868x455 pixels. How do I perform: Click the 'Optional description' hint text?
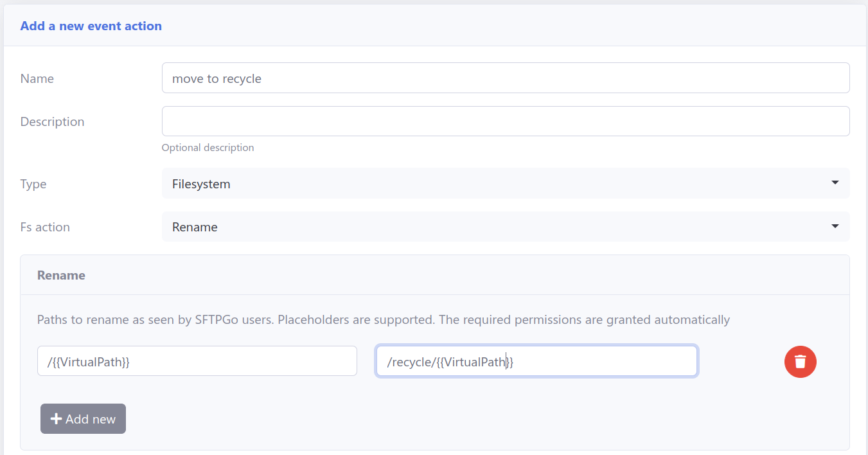pos(208,148)
